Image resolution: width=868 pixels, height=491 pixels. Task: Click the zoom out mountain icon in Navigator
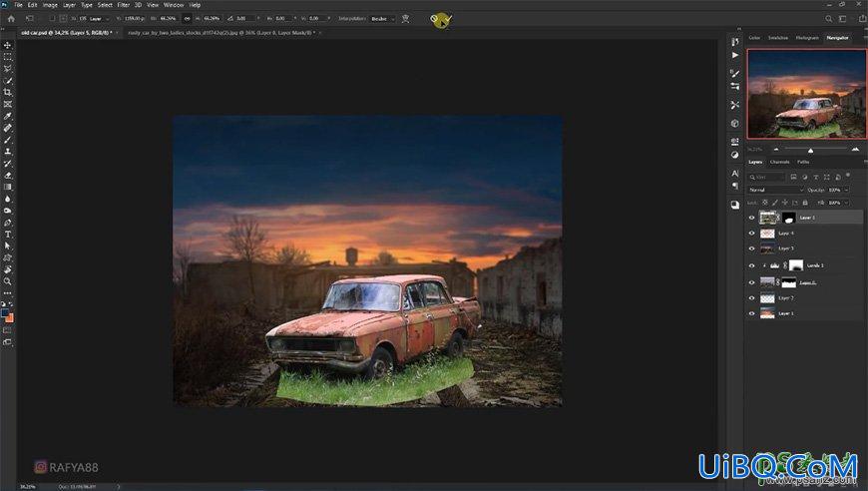point(776,150)
